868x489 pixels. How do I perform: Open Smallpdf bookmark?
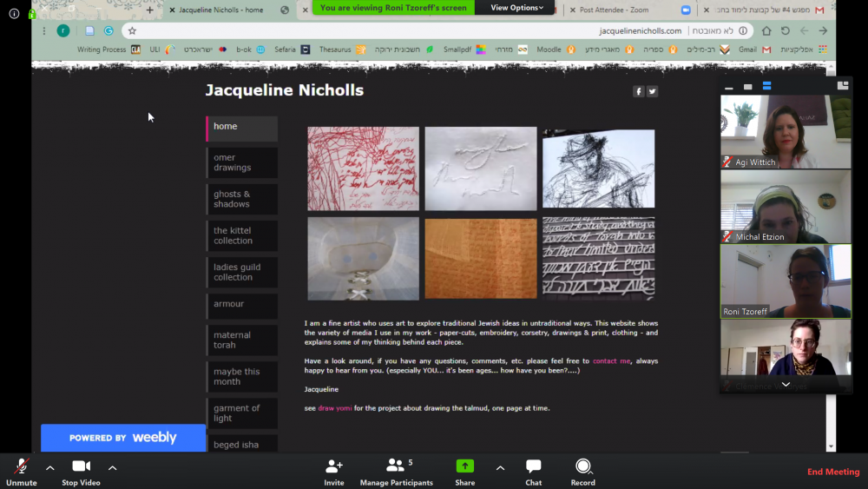point(464,50)
